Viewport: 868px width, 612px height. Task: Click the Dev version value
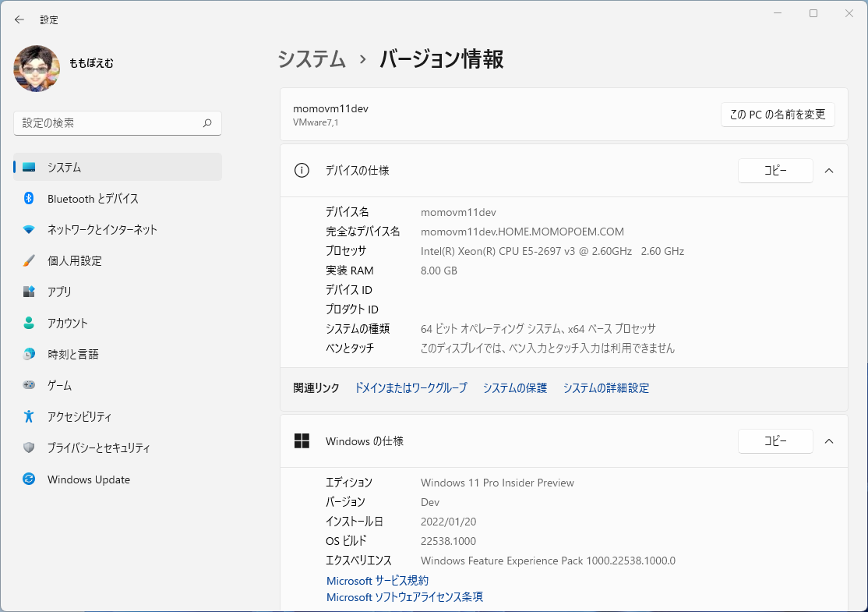pos(430,502)
